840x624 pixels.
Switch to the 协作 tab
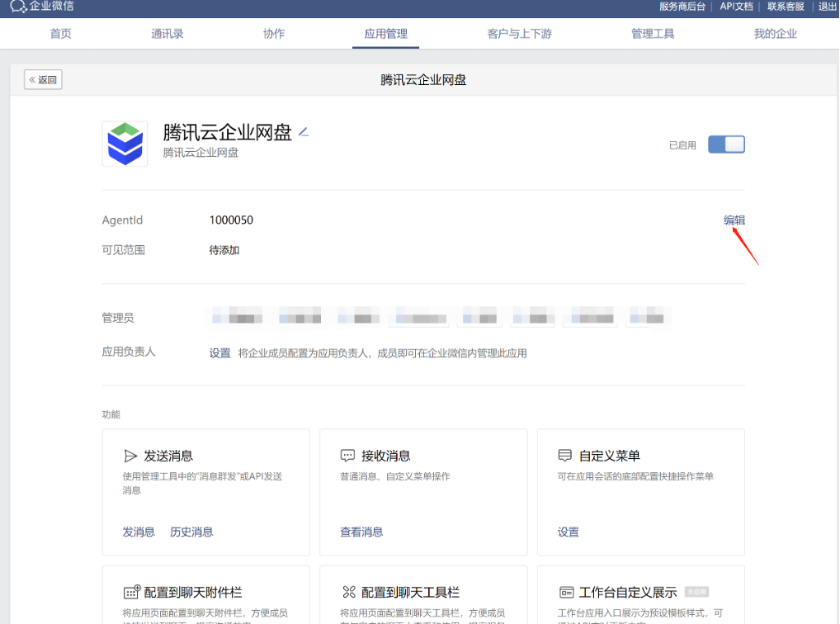point(274,34)
